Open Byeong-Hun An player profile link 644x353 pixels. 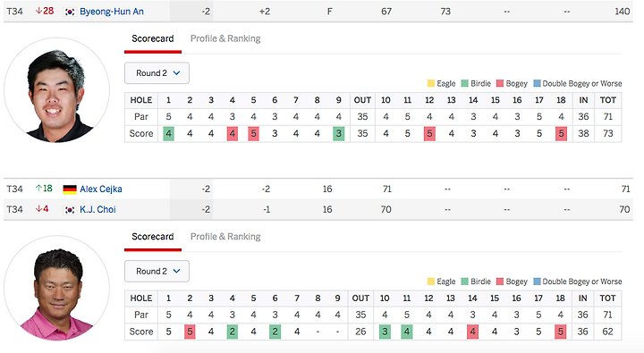pyautogui.click(x=112, y=12)
